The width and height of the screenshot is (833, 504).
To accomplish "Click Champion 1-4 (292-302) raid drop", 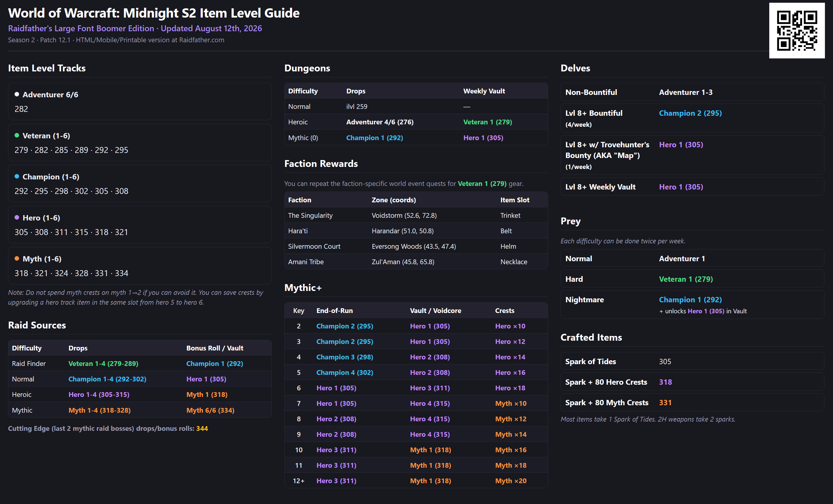I will tap(107, 379).
